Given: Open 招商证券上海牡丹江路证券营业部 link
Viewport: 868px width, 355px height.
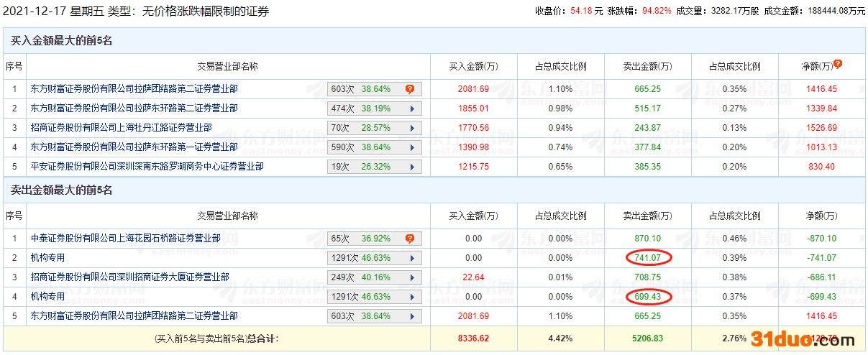Looking at the screenshot, I should (121, 128).
